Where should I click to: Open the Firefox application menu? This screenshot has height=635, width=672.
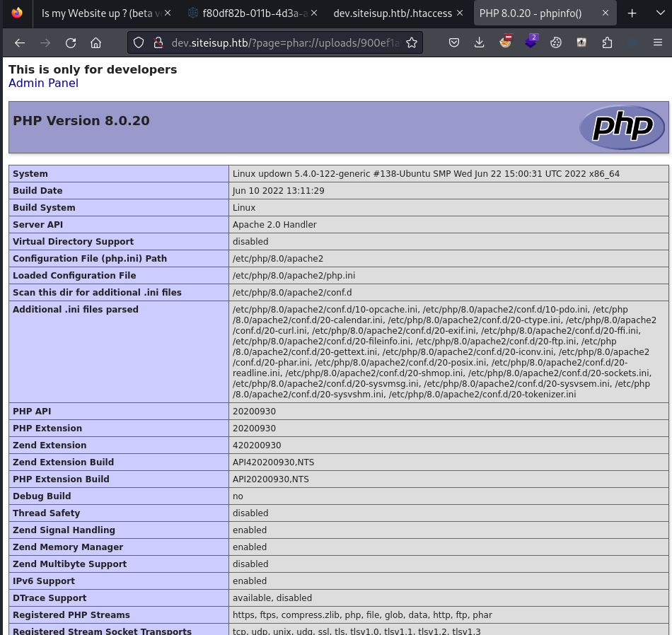pos(658,42)
